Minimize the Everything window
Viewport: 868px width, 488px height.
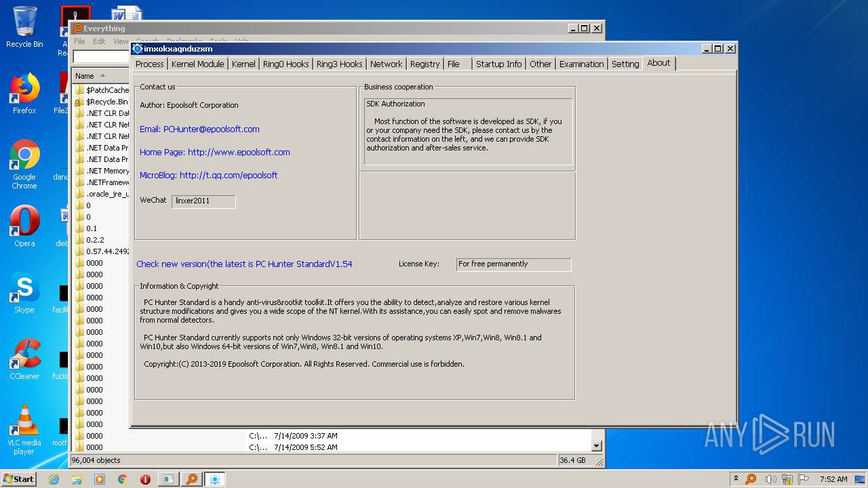click(573, 28)
